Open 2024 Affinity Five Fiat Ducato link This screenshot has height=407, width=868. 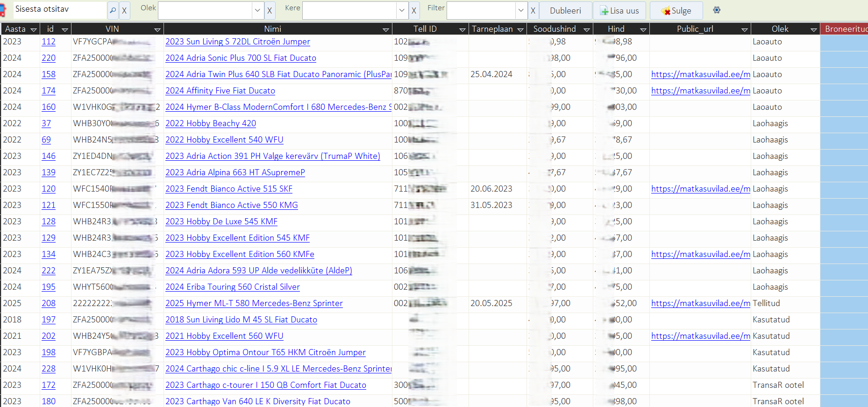point(220,91)
